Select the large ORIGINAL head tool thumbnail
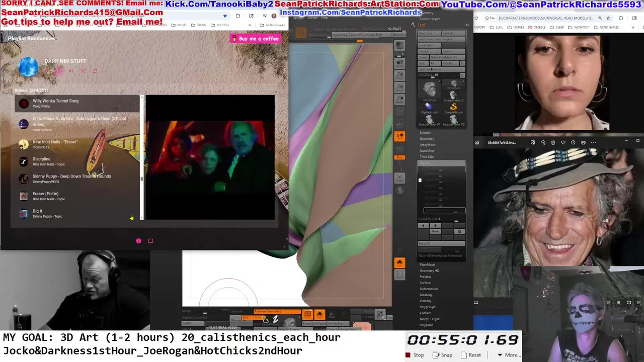This screenshot has width=644, height=362. point(429,90)
